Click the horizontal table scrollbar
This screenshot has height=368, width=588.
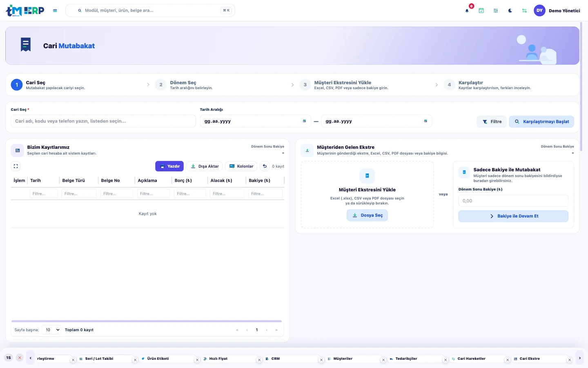(x=147, y=321)
